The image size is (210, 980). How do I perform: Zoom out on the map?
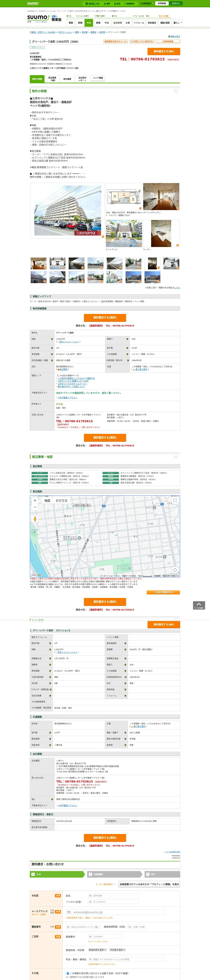point(35,507)
